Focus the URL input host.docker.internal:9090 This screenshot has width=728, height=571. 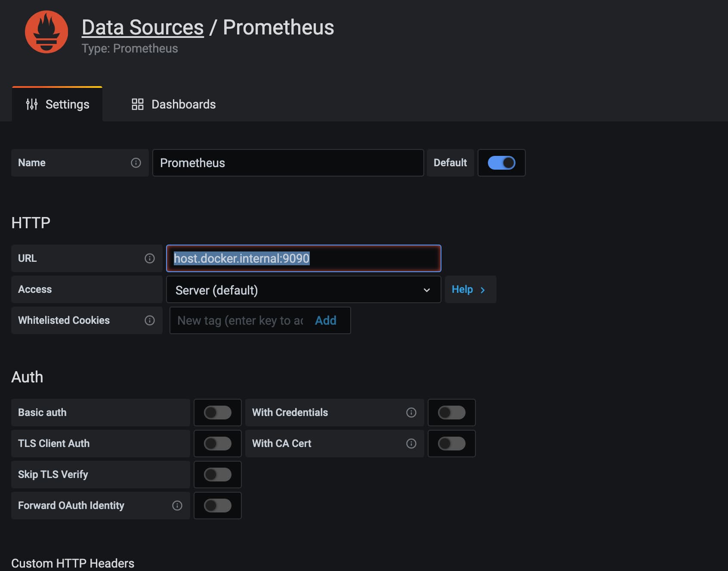[304, 258]
